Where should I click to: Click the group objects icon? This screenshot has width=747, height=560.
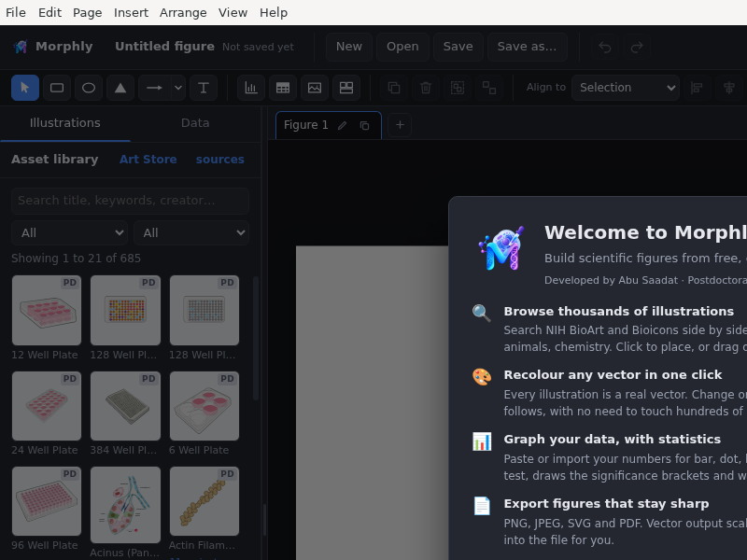458,88
